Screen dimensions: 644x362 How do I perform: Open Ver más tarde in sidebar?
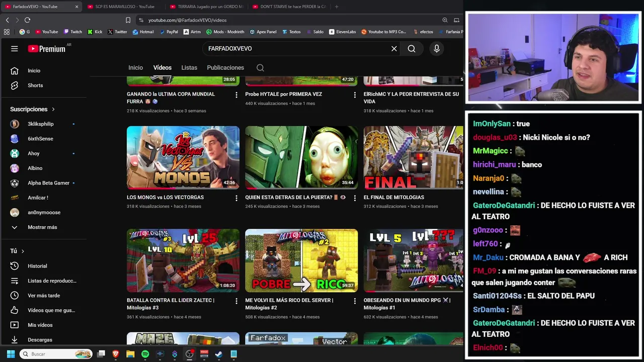pyautogui.click(x=43, y=296)
